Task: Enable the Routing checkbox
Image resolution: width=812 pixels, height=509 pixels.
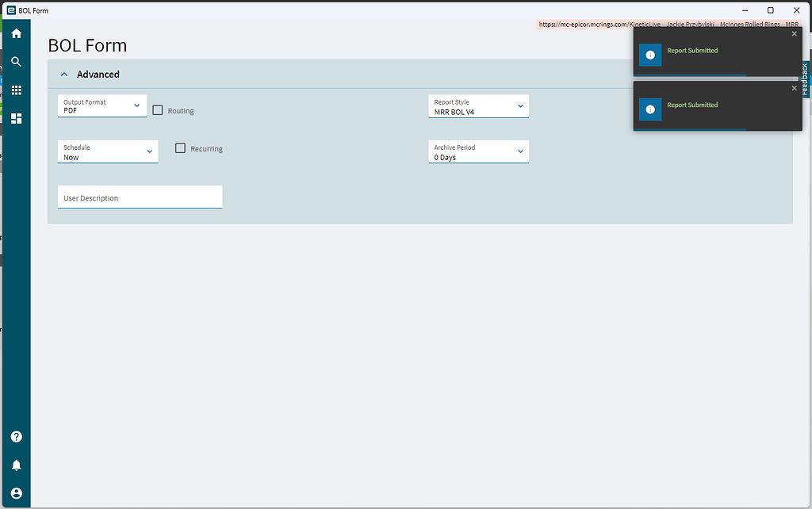Action: click(x=156, y=110)
